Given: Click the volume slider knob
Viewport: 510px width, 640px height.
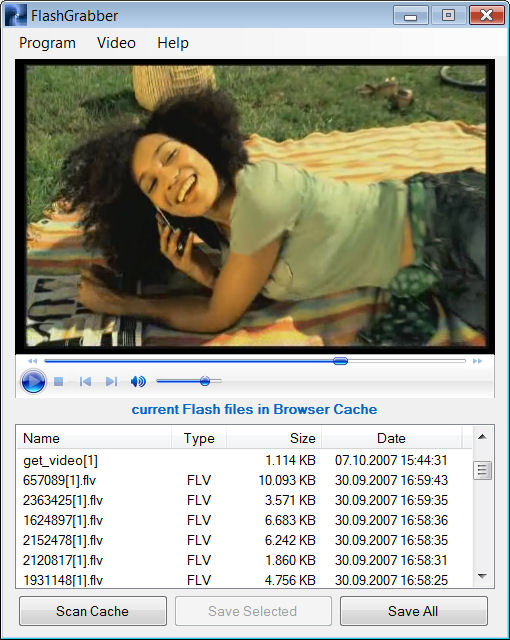Looking at the screenshot, I should pyautogui.click(x=205, y=381).
